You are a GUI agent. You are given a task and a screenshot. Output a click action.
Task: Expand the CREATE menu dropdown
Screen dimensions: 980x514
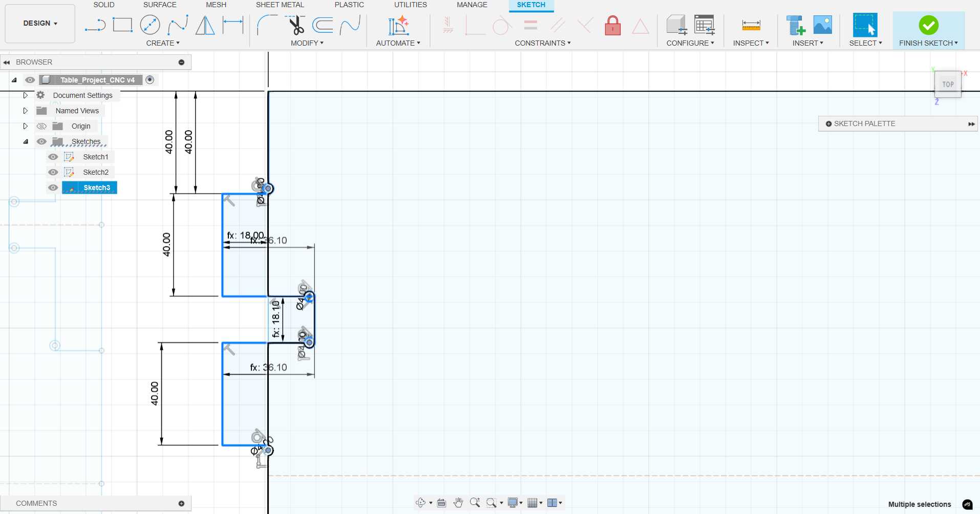163,43
